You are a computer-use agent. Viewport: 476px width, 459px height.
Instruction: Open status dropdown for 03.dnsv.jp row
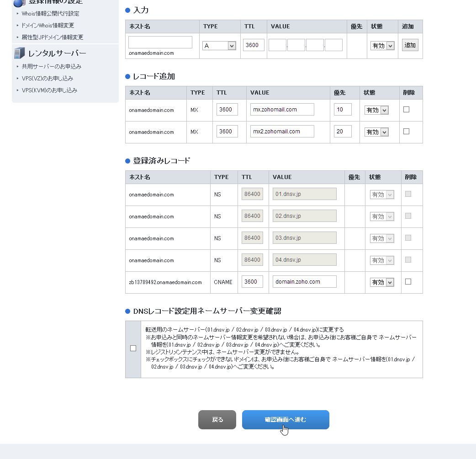pyautogui.click(x=382, y=238)
